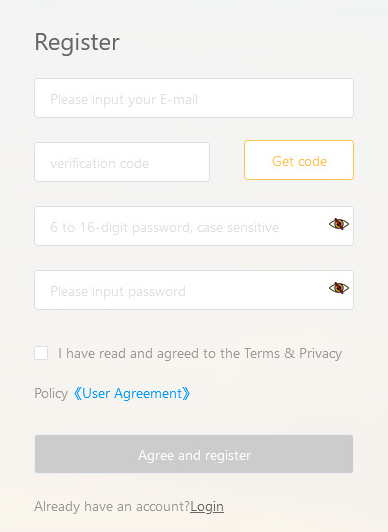Image resolution: width=388 pixels, height=532 pixels.
Task: Open the User Agreement link
Action: pos(132,394)
